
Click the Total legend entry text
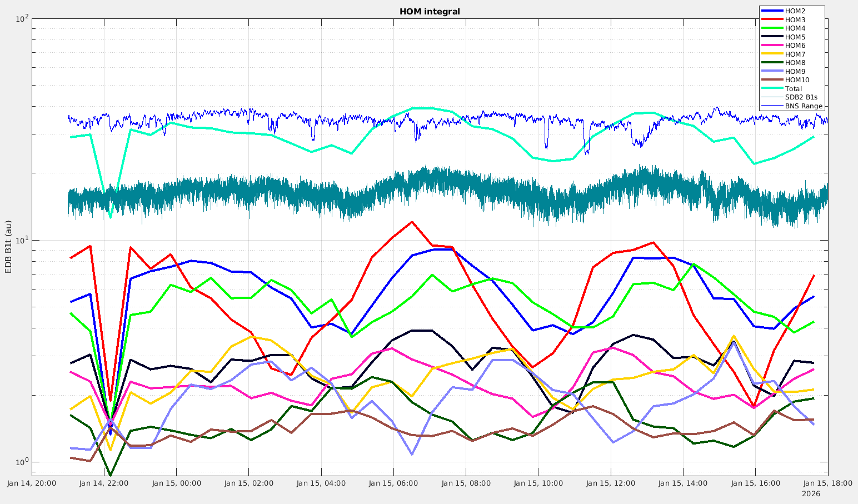(793, 89)
